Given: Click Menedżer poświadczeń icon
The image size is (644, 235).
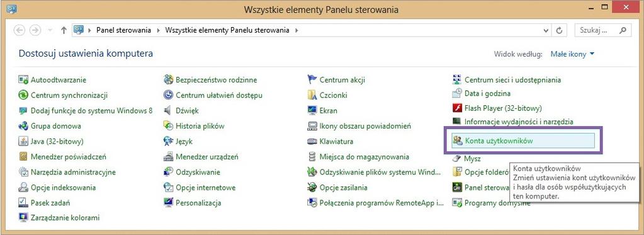Looking at the screenshot, I should click(x=23, y=156).
